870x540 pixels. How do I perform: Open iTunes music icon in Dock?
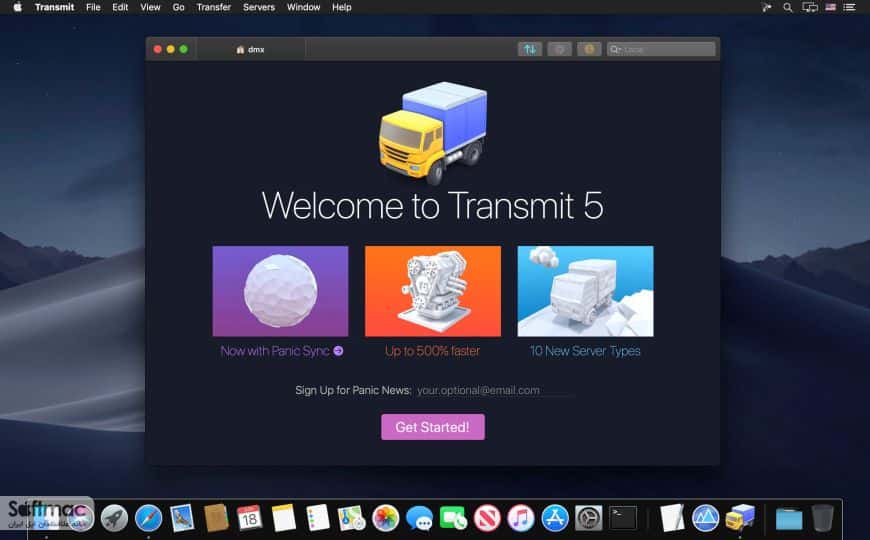(x=520, y=518)
